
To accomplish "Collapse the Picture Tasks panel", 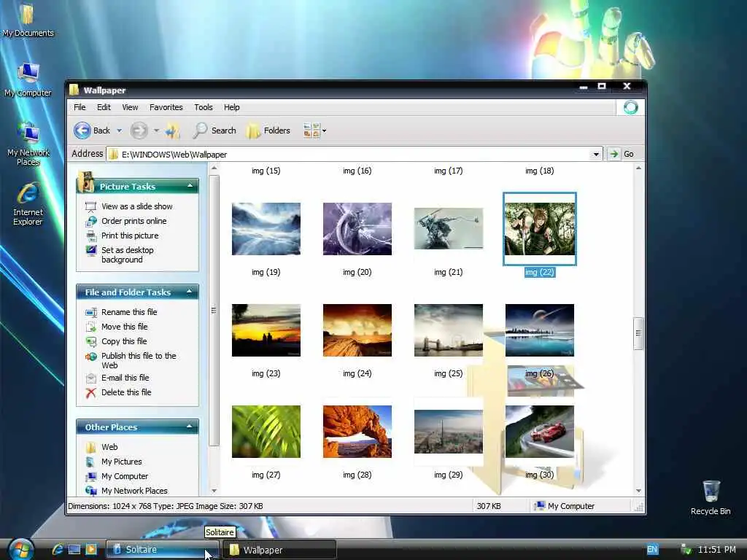I will click(x=190, y=186).
